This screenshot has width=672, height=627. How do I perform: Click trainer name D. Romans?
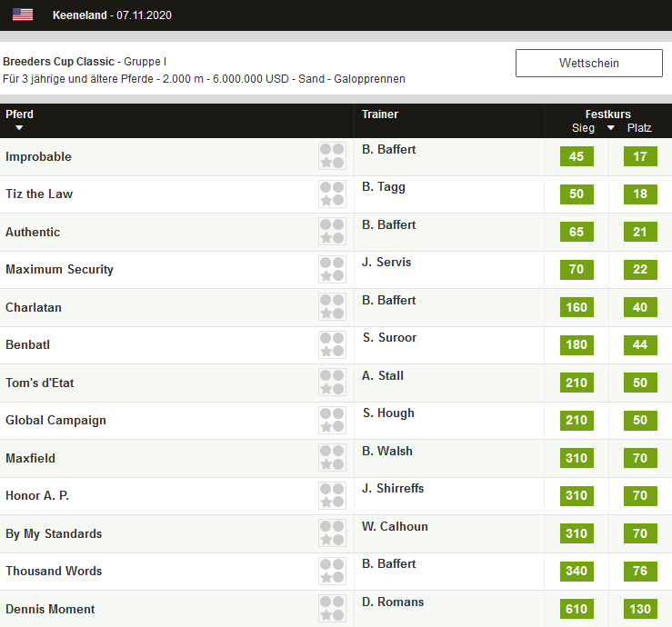[393, 602]
